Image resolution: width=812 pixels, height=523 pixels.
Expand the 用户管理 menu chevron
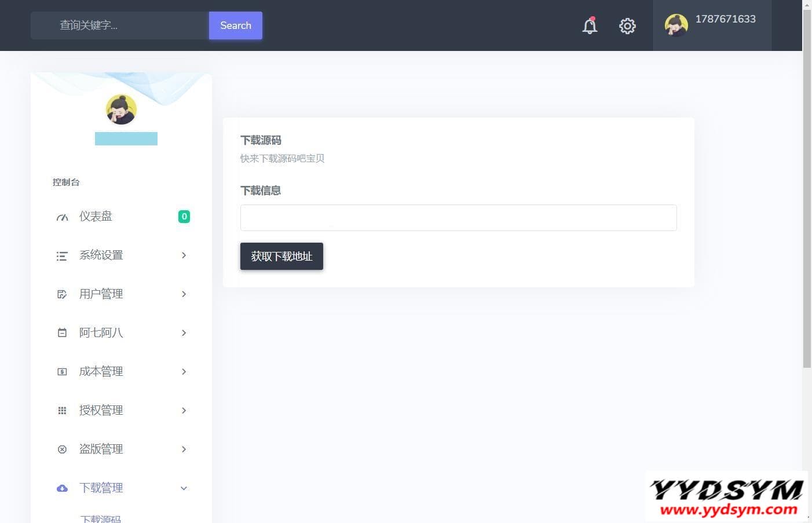[184, 294]
